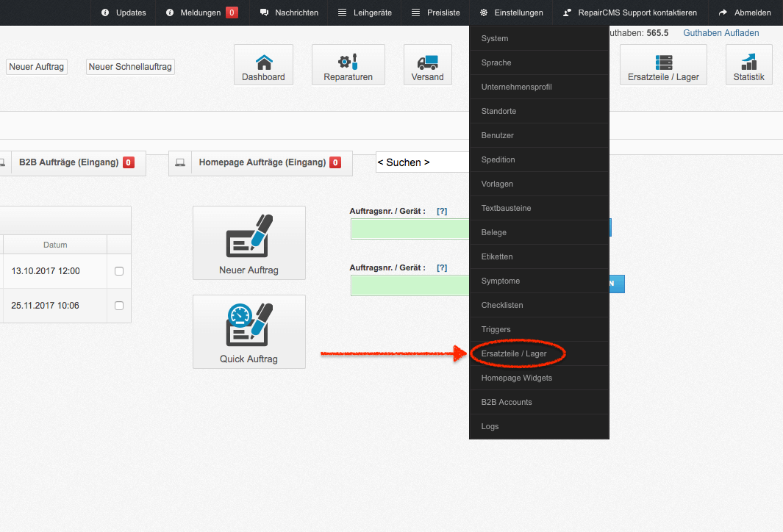This screenshot has width=783, height=532.
Task: Click the Preisliste list icon
Action: tap(415, 12)
